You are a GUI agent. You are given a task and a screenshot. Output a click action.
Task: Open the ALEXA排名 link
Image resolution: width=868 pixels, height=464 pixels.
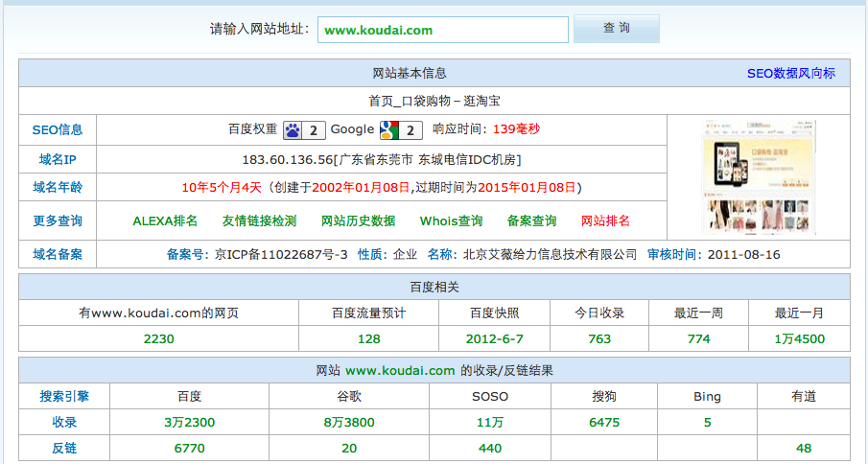click(x=165, y=221)
